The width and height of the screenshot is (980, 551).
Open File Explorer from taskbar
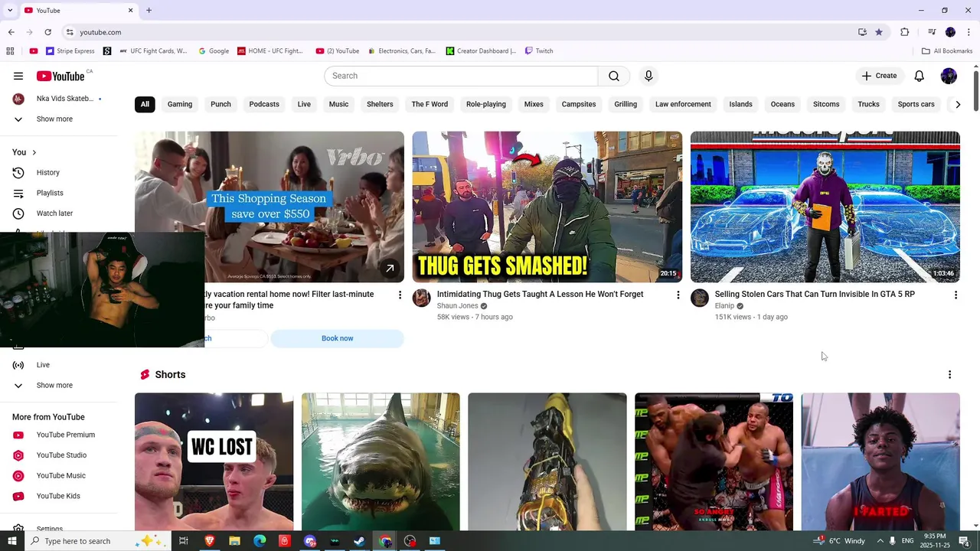pos(234,541)
